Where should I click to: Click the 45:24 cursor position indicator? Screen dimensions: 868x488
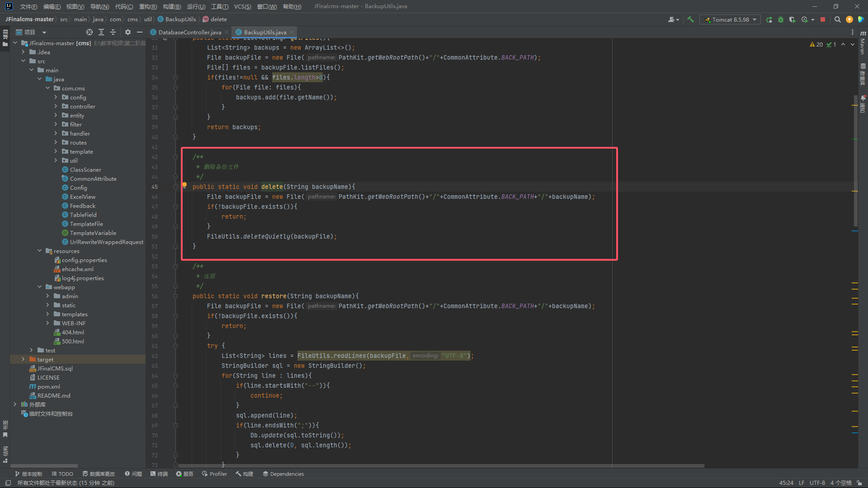pos(786,483)
